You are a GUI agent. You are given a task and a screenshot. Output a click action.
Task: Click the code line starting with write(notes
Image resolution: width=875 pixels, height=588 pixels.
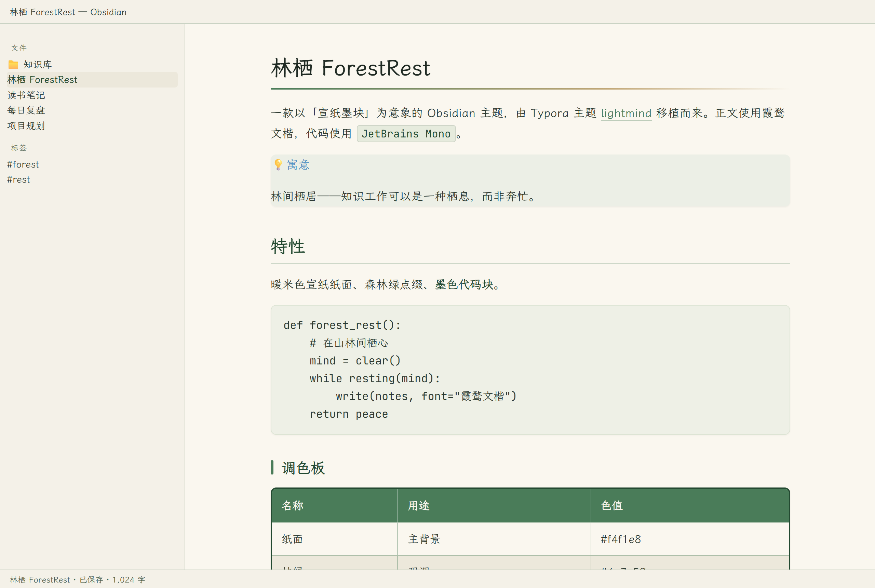[x=426, y=396]
